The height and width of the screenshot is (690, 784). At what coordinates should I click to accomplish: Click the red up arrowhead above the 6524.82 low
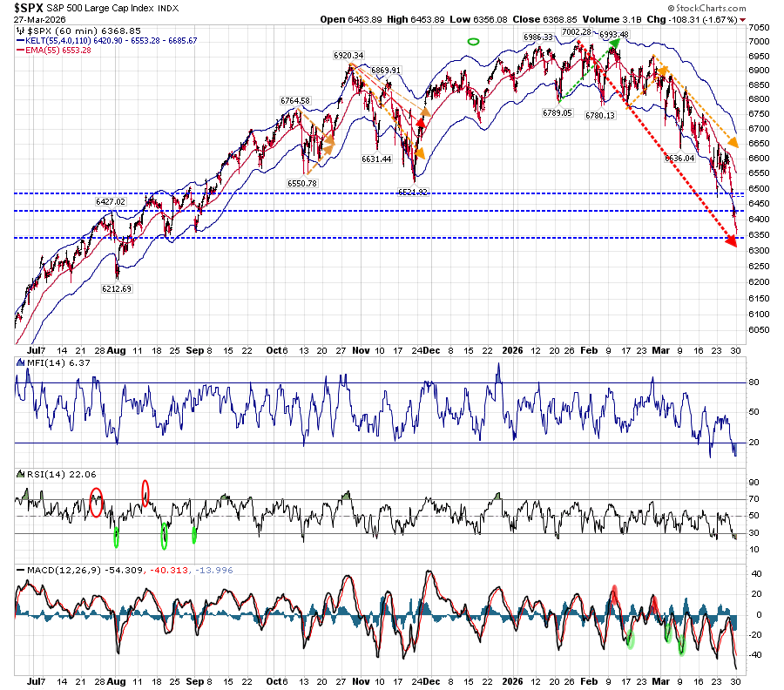[421, 123]
